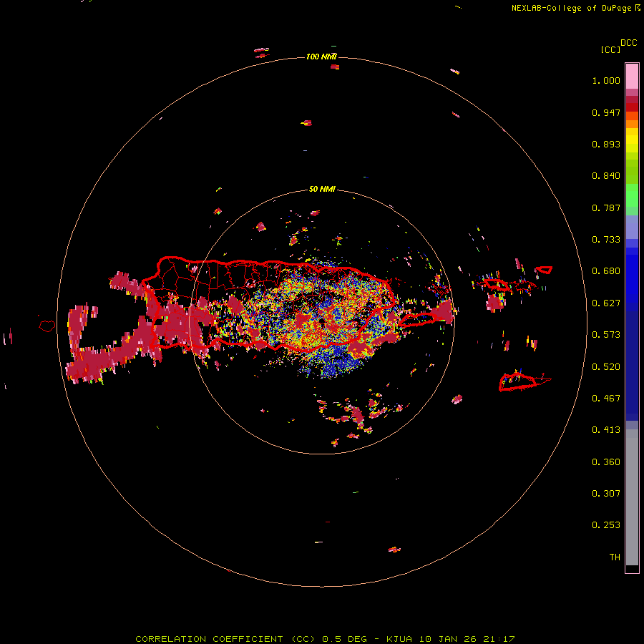Click the Correlation Coefficient caption at the bottom

click(x=325, y=639)
